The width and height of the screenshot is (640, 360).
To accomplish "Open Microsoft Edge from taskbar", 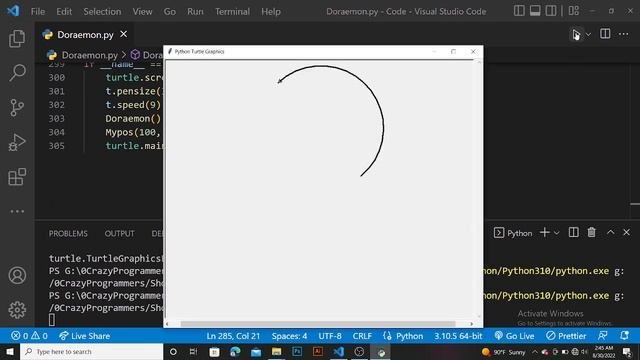I will pos(235,351).
